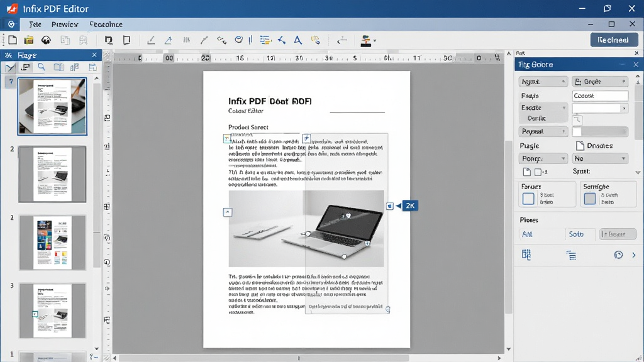Select the text 'A' tool

coord(297,40)
